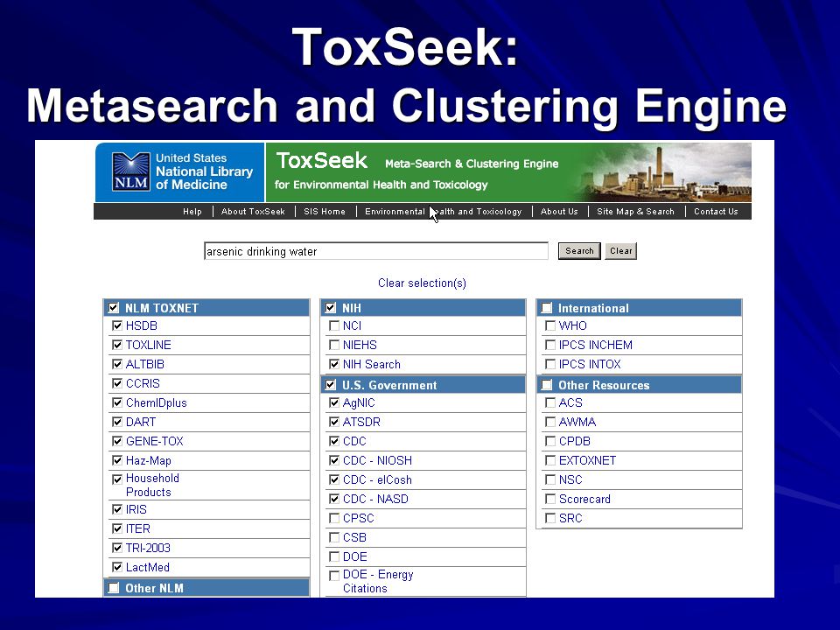Uncheck the NLM TOXNET group checkbox
Image resolution: width=840 pixels, height=630 pixels.
(x=114, y=307)
